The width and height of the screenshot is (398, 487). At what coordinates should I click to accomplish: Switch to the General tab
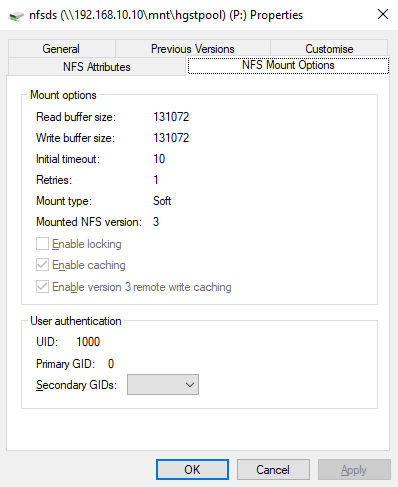[x=61, y=49]
